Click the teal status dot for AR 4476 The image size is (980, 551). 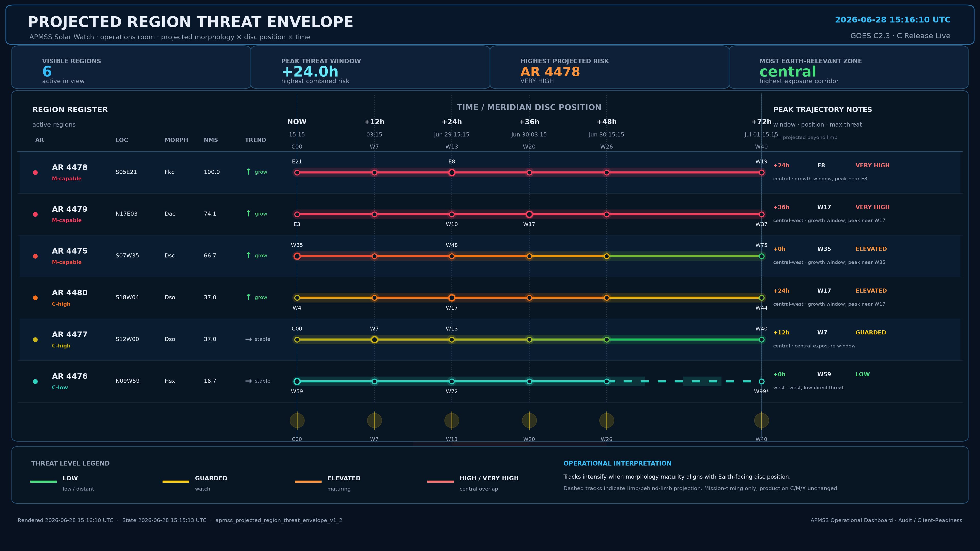click(x=35, y=381)
